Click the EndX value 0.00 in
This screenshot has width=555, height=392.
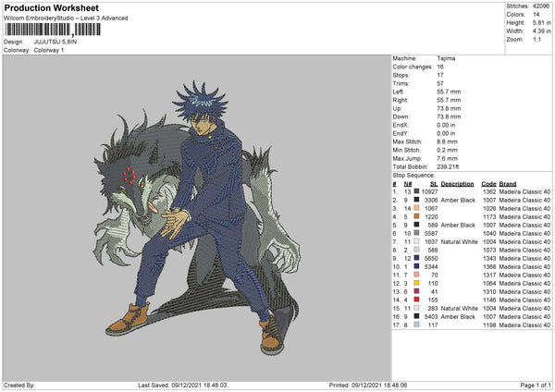point(446,125)
